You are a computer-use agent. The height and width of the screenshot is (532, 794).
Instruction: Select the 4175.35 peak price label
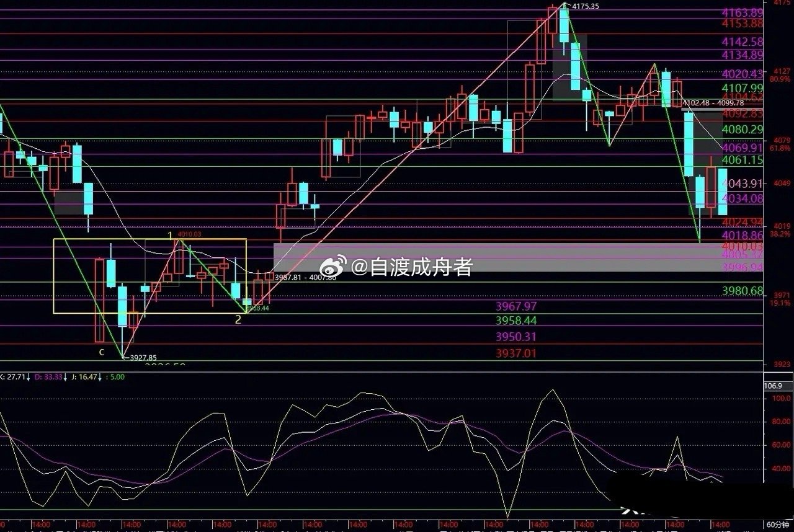(586, 7)
